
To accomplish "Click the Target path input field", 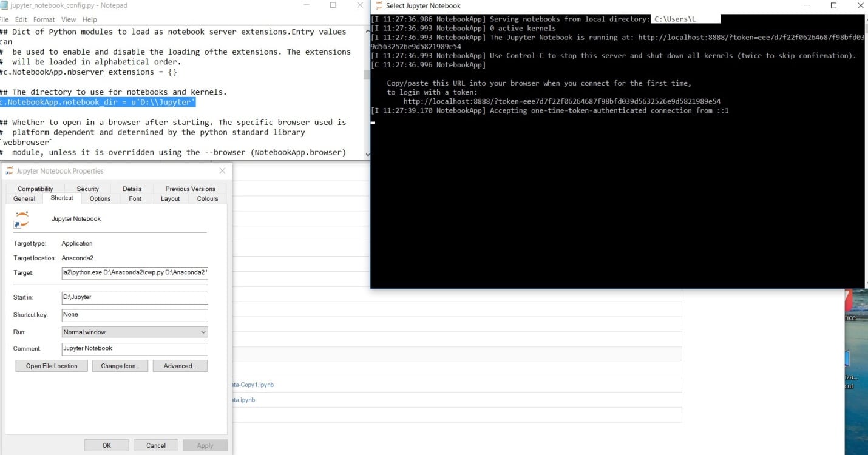I will [135, 273].
